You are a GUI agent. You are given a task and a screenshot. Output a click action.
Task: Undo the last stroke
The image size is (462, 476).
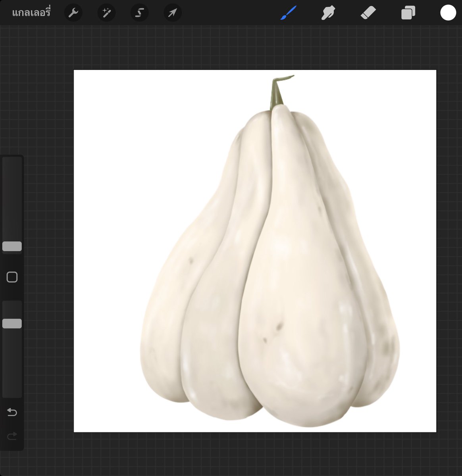(x=12, y=413)
